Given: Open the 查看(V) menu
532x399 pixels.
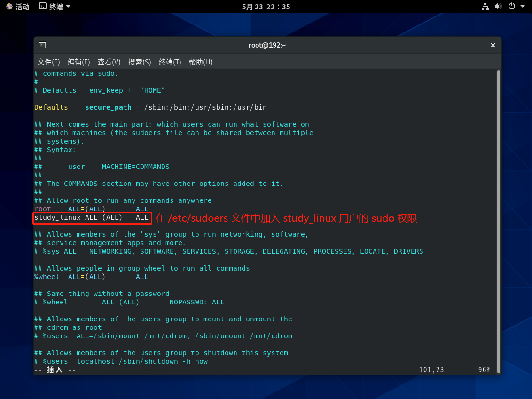Looking at the screenshot, I should coord(109,62).
